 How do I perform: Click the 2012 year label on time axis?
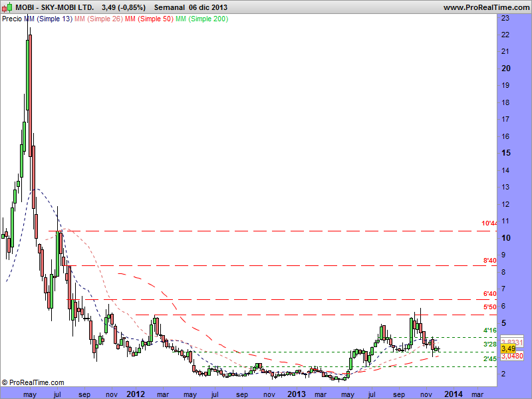(136, 394)
